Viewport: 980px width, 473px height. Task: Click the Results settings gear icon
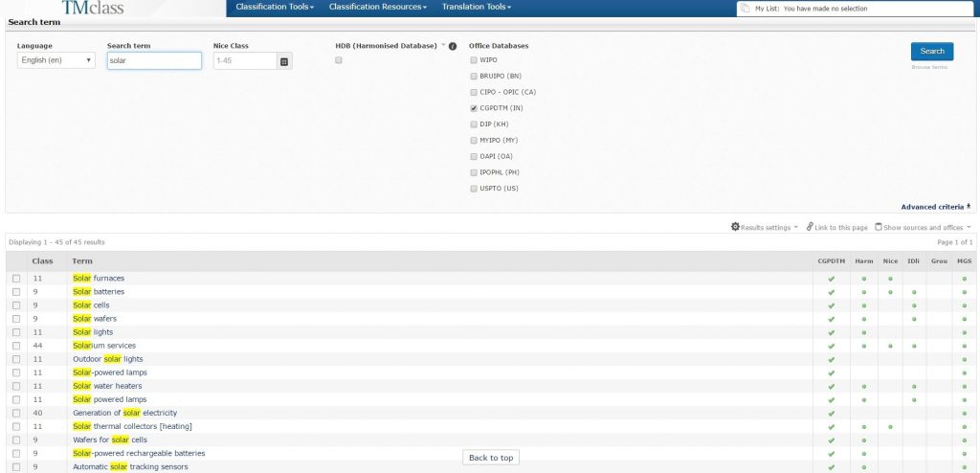click(x=735, y=227)
